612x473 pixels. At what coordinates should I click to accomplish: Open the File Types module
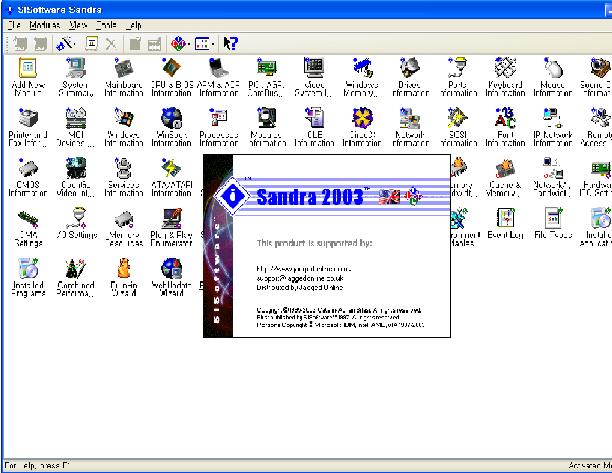point(553,223)
